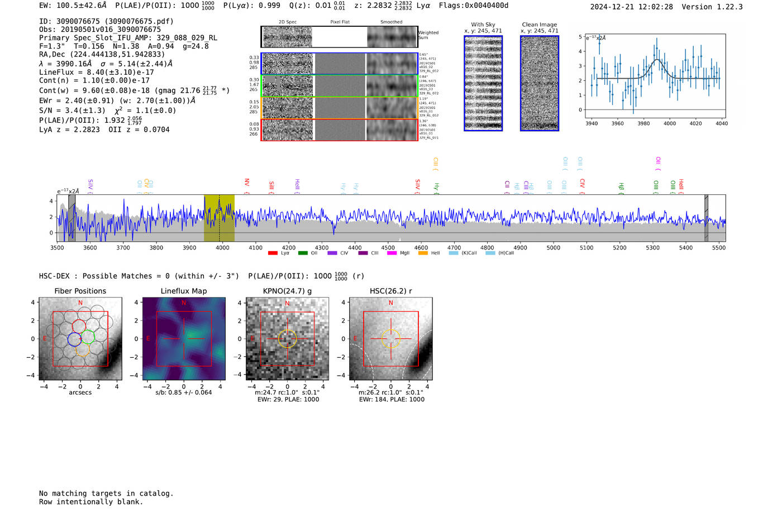
Task: Select the With Sky image panel
Action: pyautogui.click(x=483, y=83)
